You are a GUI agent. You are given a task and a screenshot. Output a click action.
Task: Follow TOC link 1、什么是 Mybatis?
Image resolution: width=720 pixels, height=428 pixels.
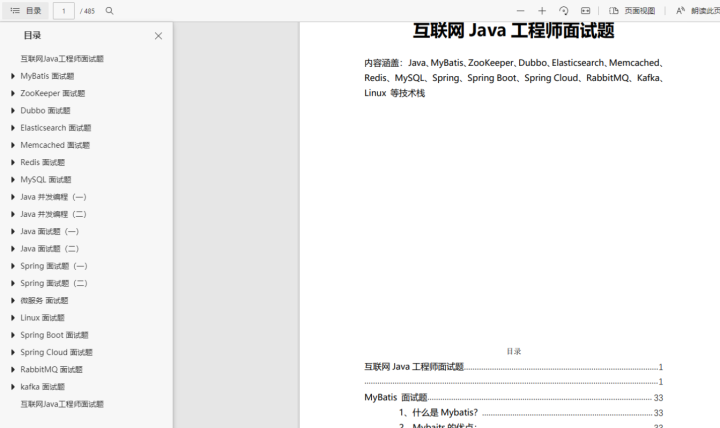pyautogui.click(x=531, y=412)
